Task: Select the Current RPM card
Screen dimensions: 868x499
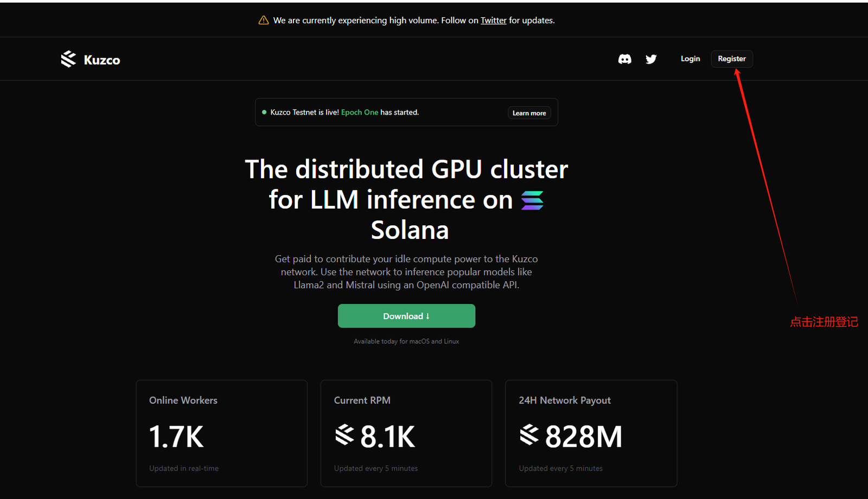Action: pyautogui.click(x=406, y=433)
